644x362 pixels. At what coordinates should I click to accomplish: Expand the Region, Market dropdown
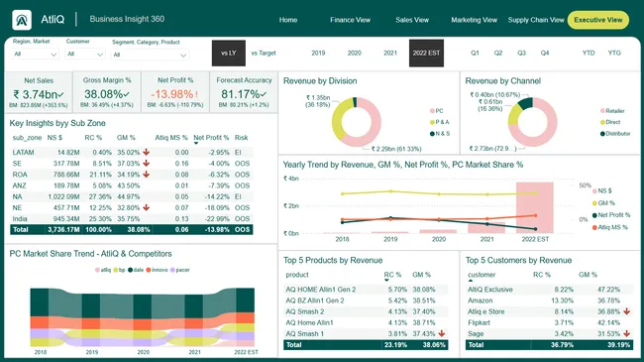pyautogui.click(x=35, y=54)
